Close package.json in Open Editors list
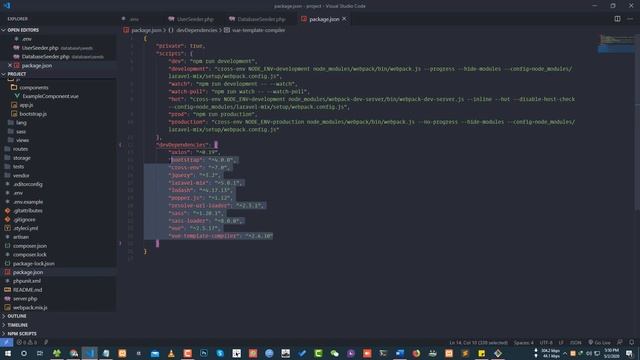The image size is (640, 360). click(10, 65)
